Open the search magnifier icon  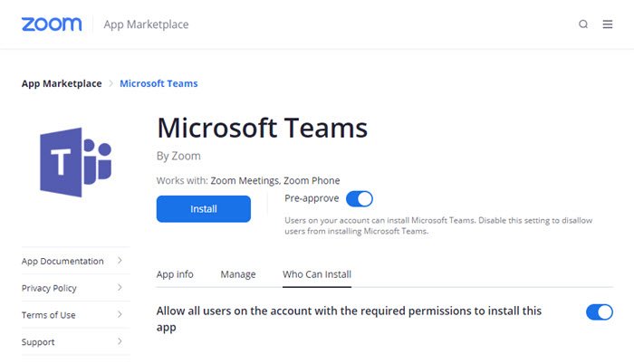(583, 24)
